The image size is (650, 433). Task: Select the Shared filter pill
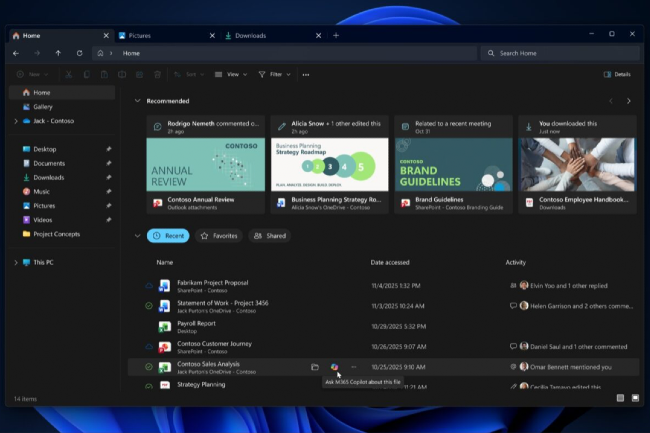[x=270, y=236]
